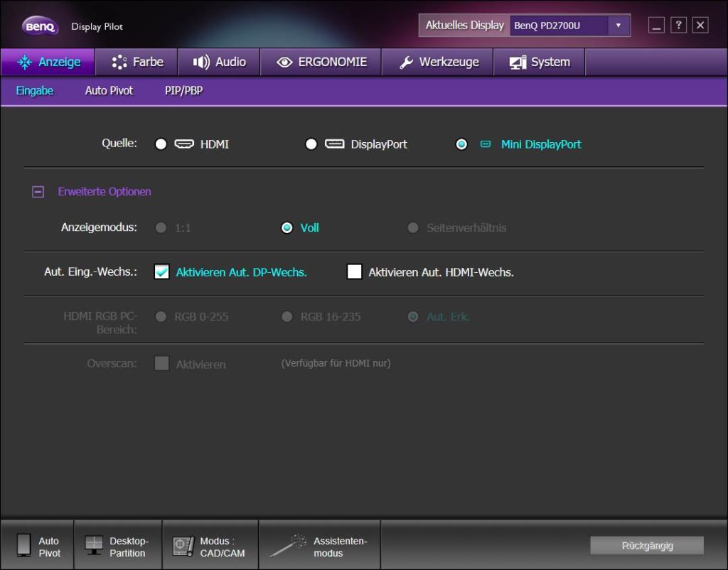
Task: Click the Mini DisplayPort connector icon
Action: tap(485, 144)
